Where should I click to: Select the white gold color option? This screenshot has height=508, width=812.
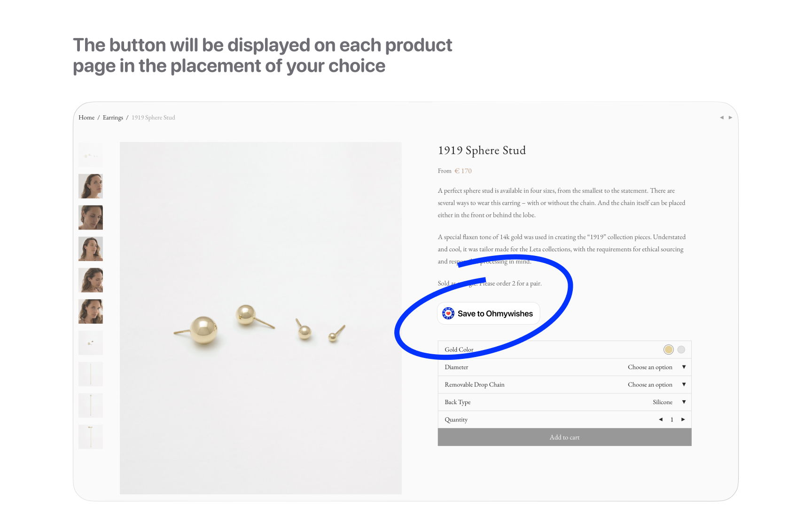tap(681, 349)
